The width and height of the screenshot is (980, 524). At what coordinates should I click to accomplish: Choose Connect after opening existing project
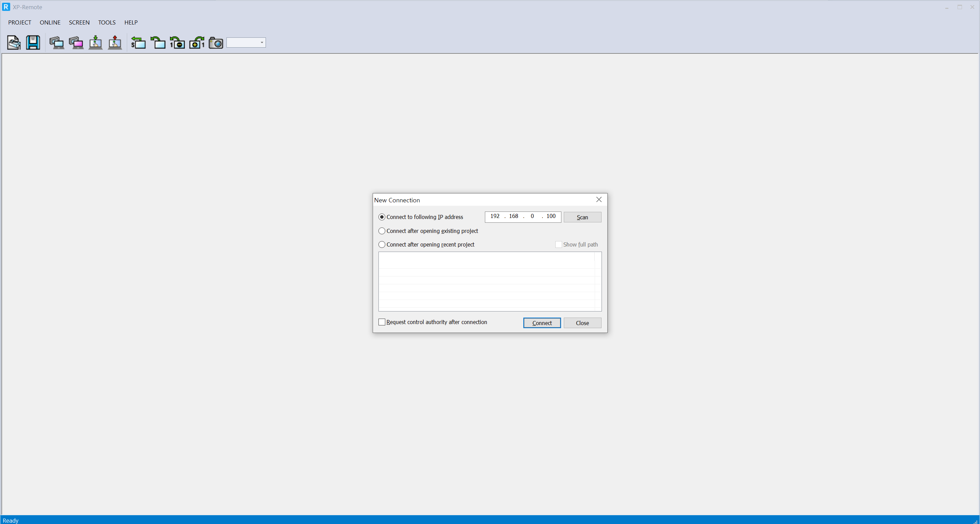pos(382,231)
